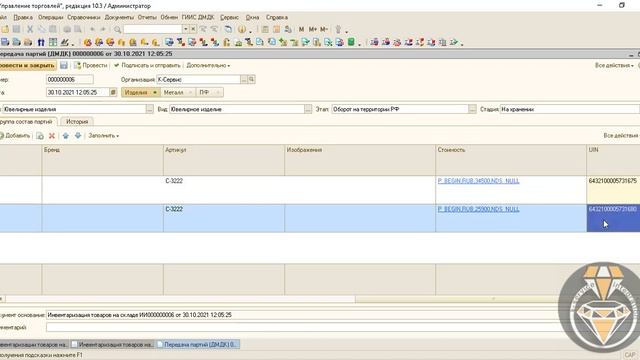Screen dimensions: 640x360
Task: Click the Paste icon in main toolbar
Action: point(53,29)
